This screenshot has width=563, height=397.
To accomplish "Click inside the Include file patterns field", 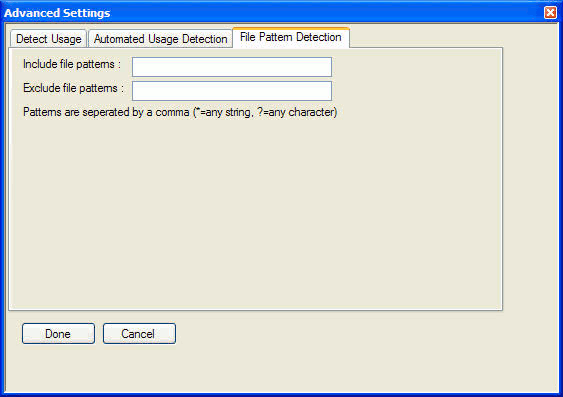I will (x=232, y=67).
